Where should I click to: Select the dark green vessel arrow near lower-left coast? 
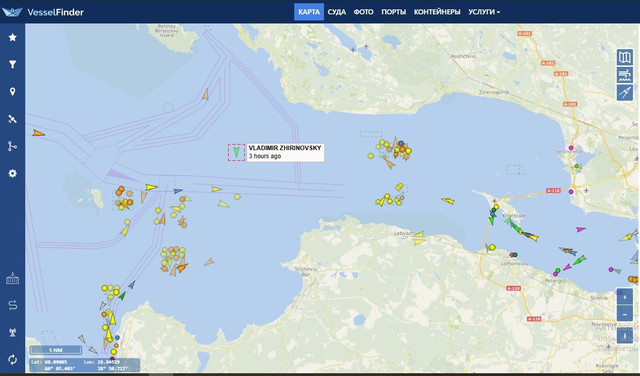click(122, 296)
